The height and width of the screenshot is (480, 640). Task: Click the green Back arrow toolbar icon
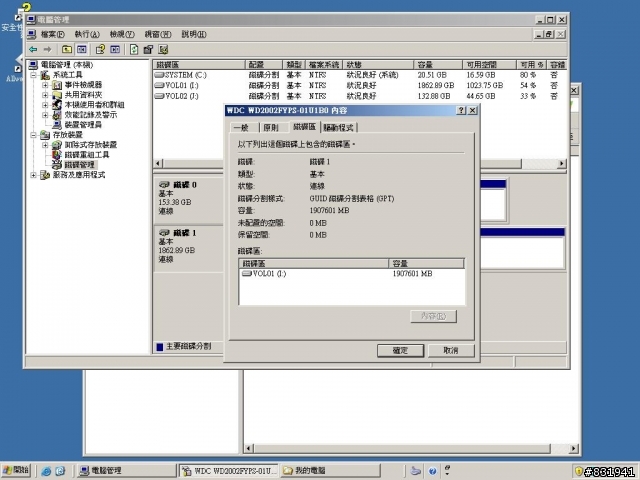coord(33,49)
